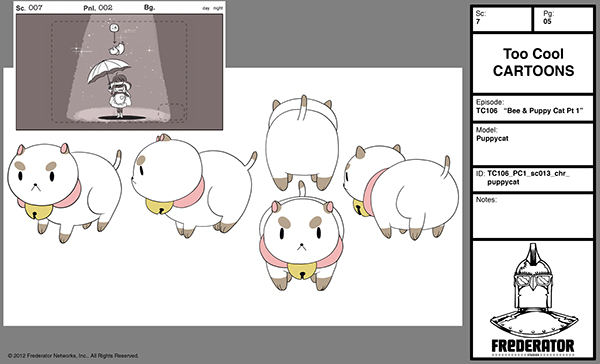Click the 'Notes:' field
Image resolution: width=600 pixels, height=364 pixels.
click(x=533, y=216)
